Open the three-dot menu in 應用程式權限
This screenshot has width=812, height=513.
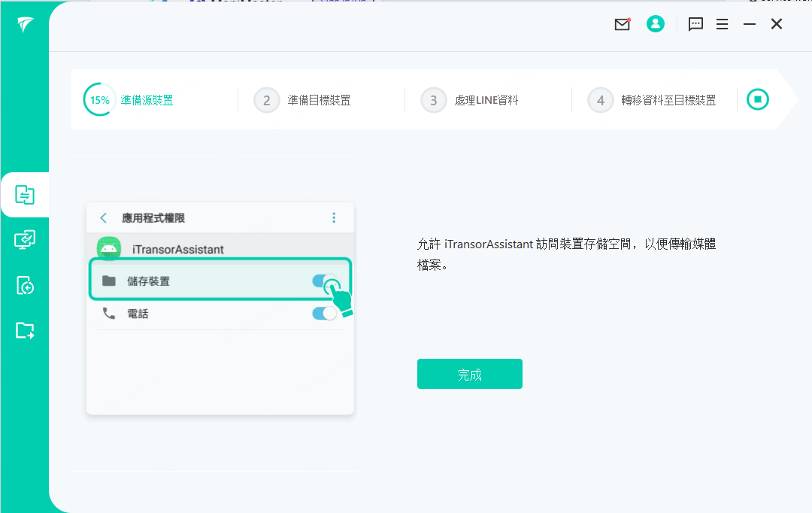point(334,217)
